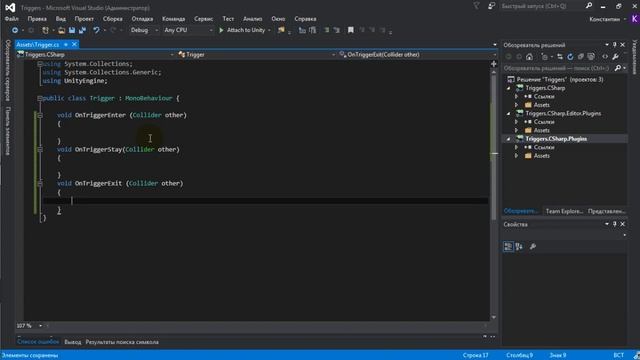This screenshot has height=360, width=640.
Task: Click the Solution Explorer Back arrow icon
Action: (509, 57)
